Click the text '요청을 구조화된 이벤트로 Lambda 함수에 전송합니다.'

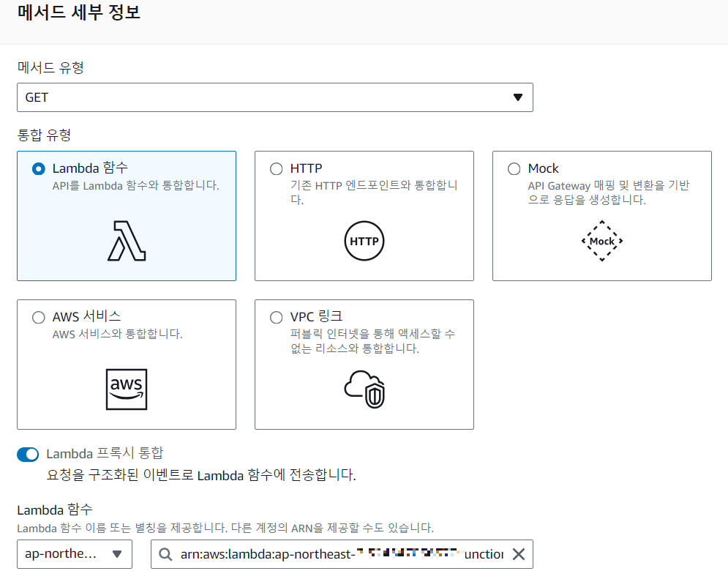(201, 475)
